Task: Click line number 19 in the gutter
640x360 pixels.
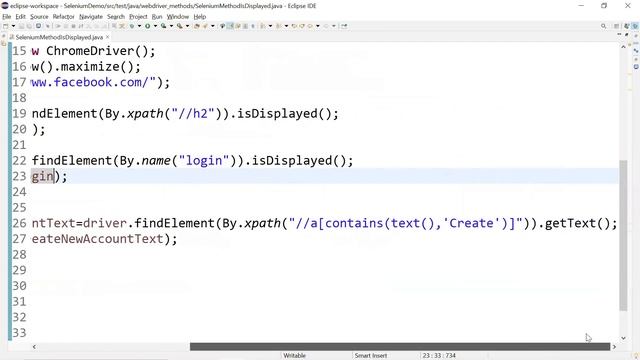Action: point(19,113)
